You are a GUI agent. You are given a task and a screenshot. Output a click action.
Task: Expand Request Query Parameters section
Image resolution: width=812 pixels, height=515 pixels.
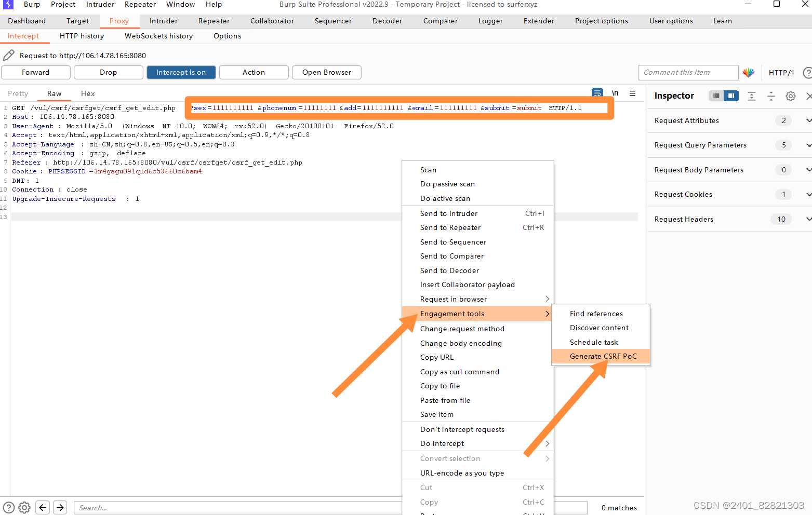808,145
